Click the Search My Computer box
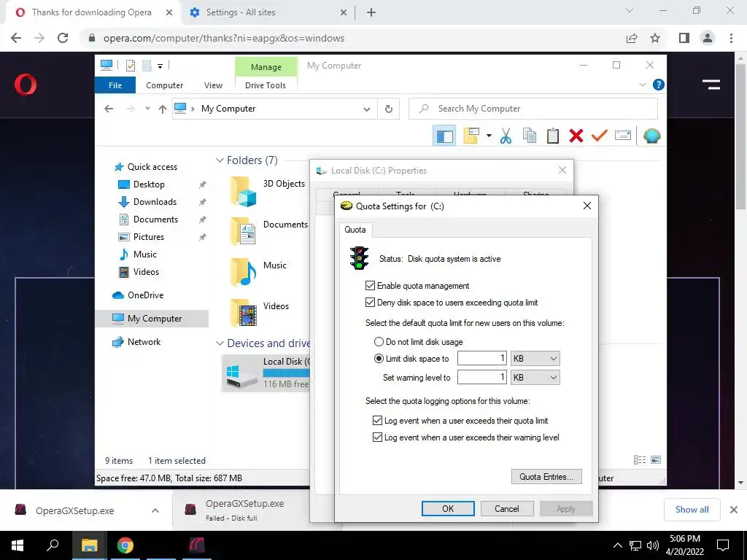Viewport: 747px width, 560px height. (533, 109)
